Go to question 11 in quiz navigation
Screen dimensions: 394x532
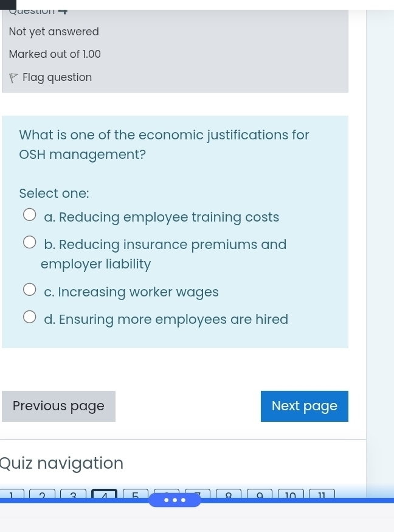click(322, 493)
